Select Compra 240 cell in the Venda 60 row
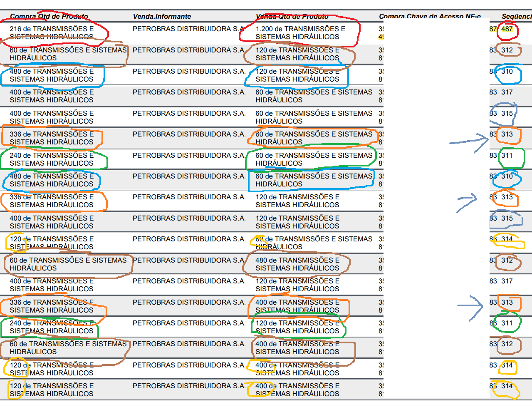This screenshot has height=402, width=532. coord(52,159)
